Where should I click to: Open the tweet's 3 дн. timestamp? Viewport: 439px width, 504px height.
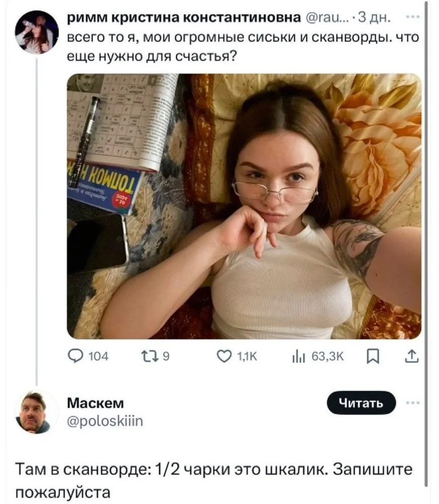375,18
